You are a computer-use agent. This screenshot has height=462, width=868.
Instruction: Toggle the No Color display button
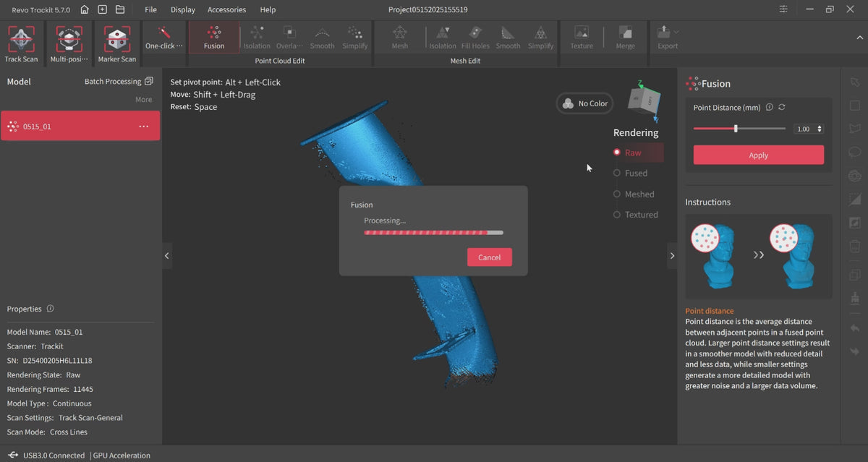click(x=584, y=103)
